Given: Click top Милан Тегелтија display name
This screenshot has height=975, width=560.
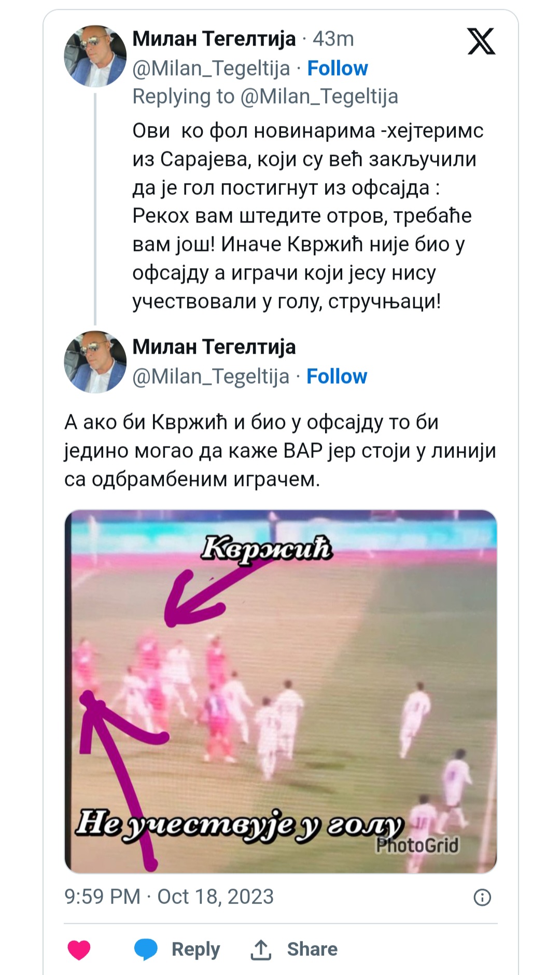Looking at the screenshot, I should pos(214,39).
